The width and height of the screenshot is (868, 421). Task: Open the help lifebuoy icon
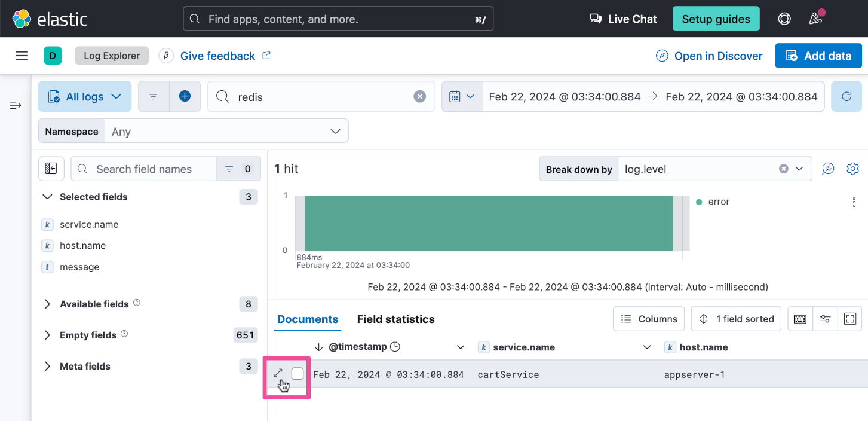point(784,19)
